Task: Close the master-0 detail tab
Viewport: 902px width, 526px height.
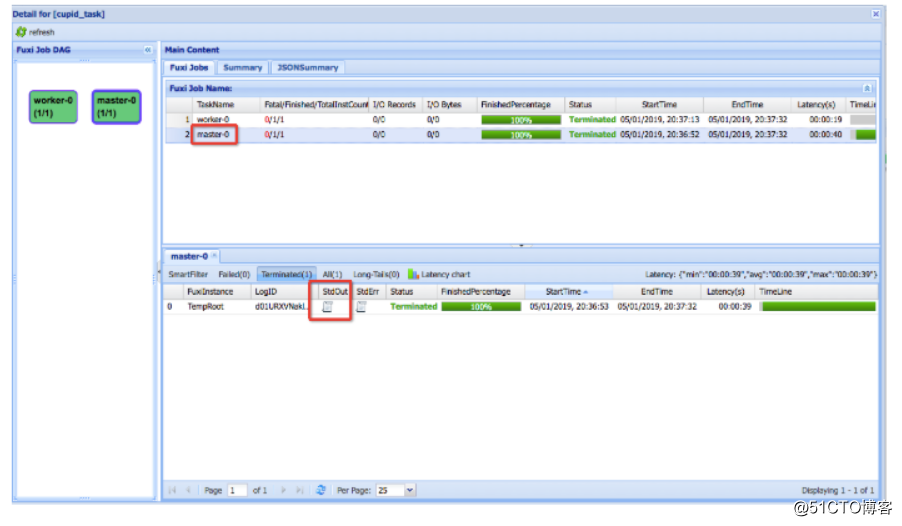Action: click(214, 256)
